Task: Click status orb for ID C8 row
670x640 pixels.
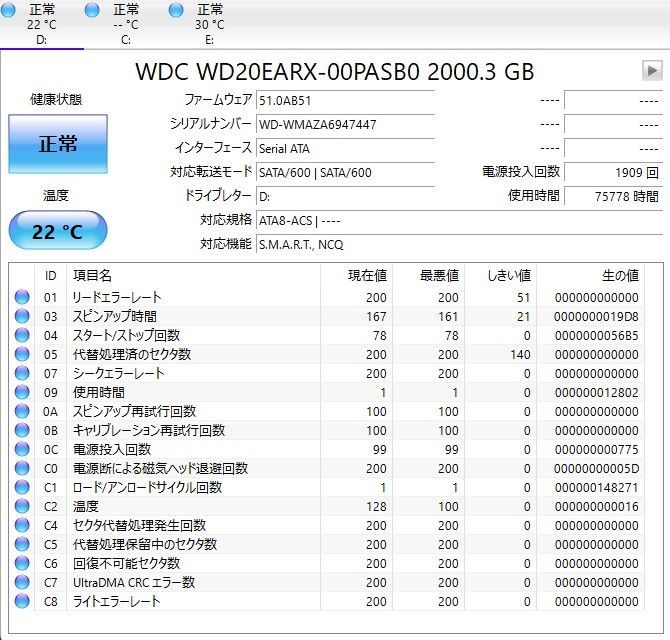Action: click(x=22, y=601)
